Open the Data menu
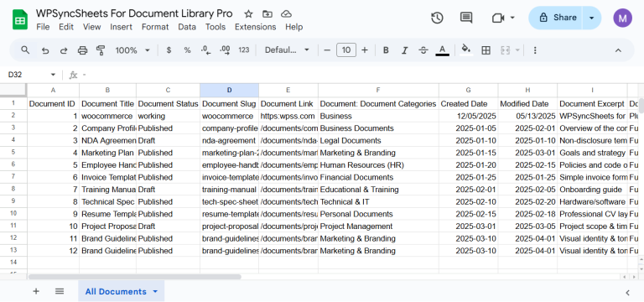644x302 pixels. (187, 27)
